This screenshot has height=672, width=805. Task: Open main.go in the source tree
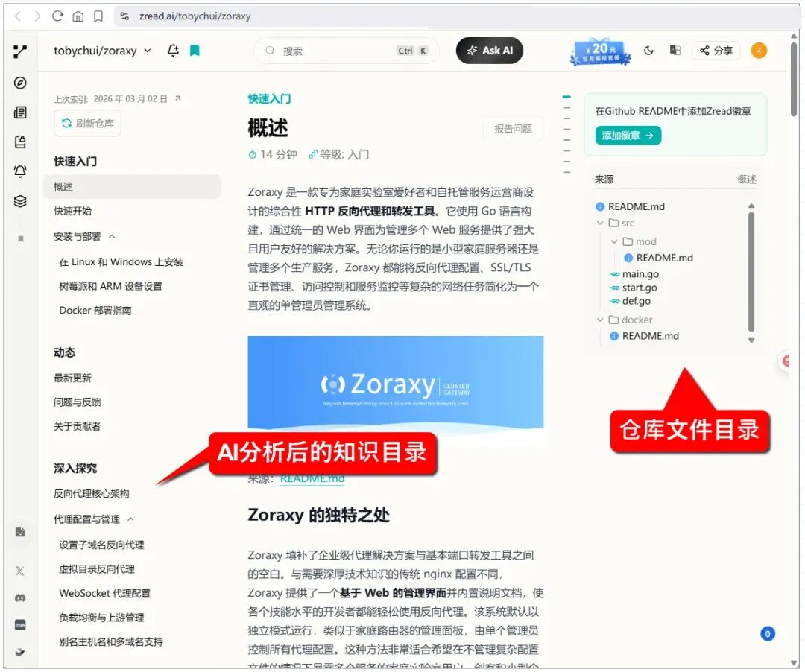tap(640, 274)
